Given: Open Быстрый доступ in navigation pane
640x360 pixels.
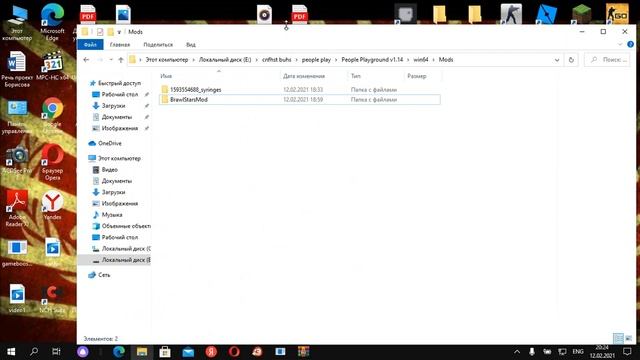Looking at the screenshot, I should pyautogui.click(x=119, y=83).
